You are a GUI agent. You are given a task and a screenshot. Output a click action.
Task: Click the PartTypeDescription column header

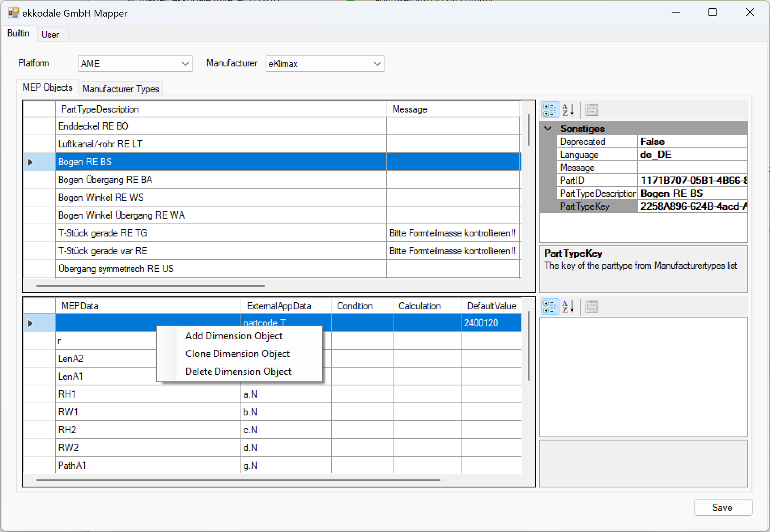(221, 109)
